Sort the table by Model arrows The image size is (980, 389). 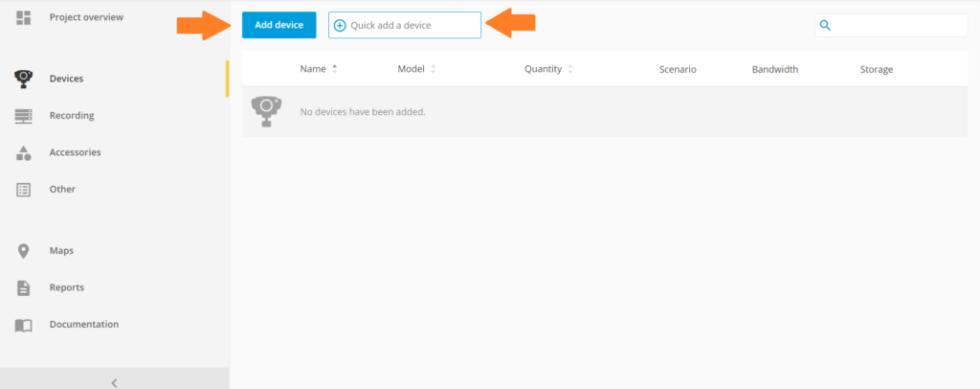tap(434, 69)
